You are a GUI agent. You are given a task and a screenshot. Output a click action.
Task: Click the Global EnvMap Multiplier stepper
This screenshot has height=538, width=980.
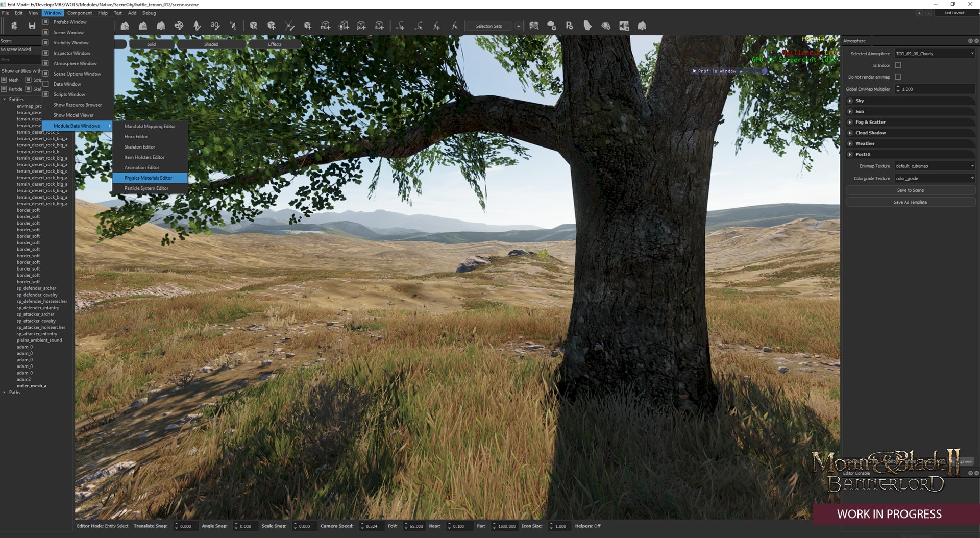(x=898, y=89)
